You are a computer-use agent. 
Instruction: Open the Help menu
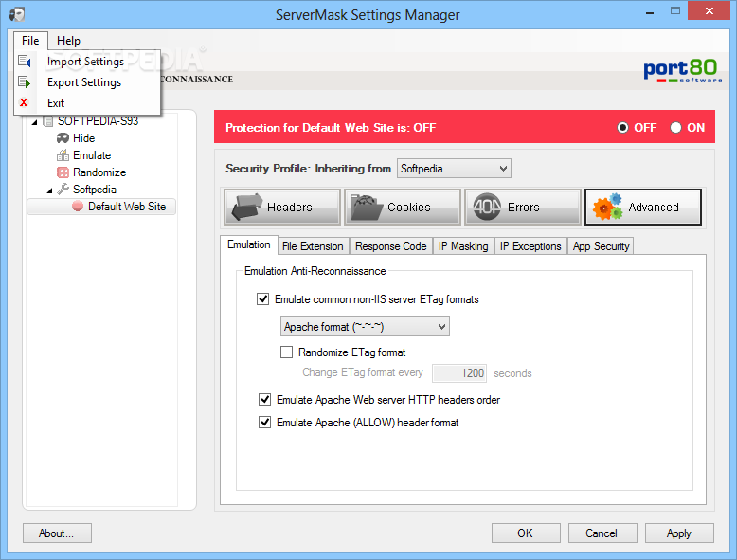[x=68, y=41]
